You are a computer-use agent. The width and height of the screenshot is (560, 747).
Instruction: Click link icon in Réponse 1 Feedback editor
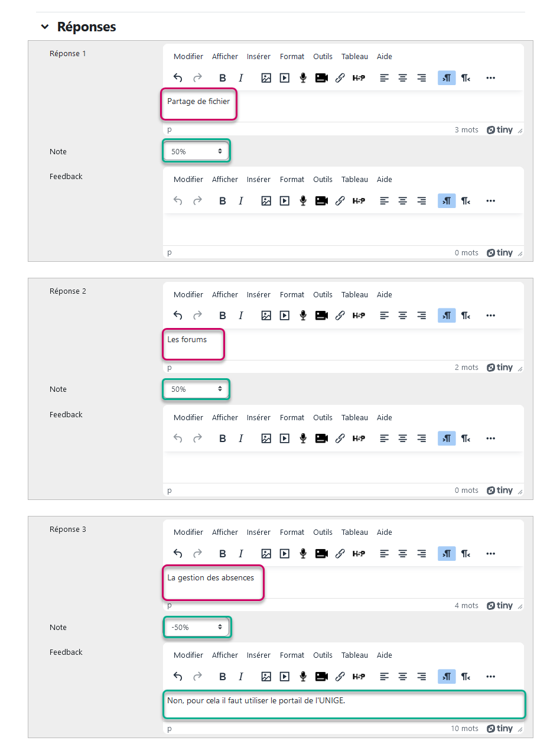[x=340, y=201]
